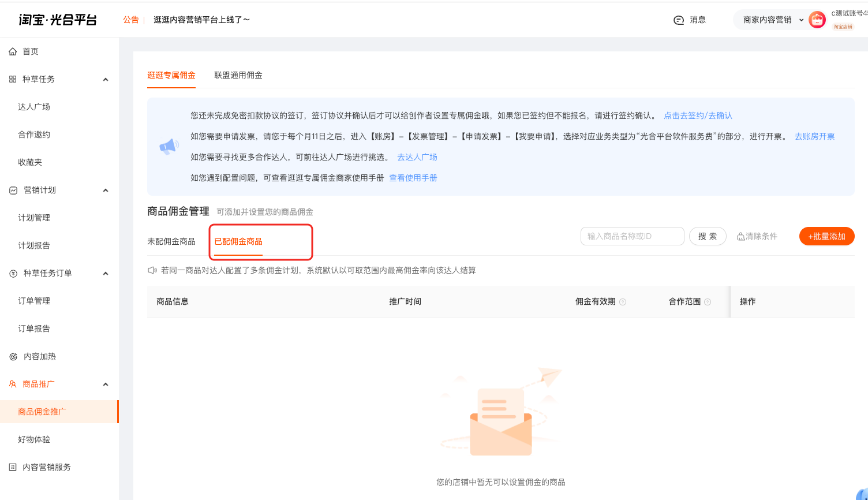Click the megaphone icon in the blue notice box
Viewport: 868px width, 500px height.
point(169,147)
